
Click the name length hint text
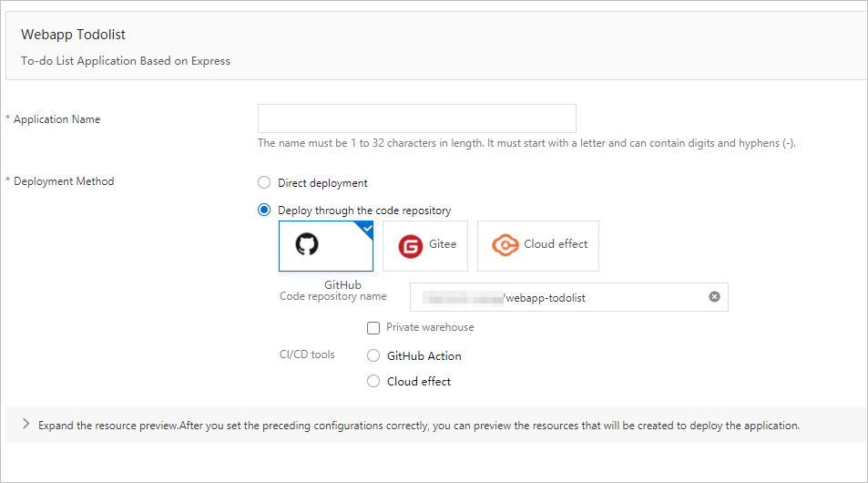point(526,143)
